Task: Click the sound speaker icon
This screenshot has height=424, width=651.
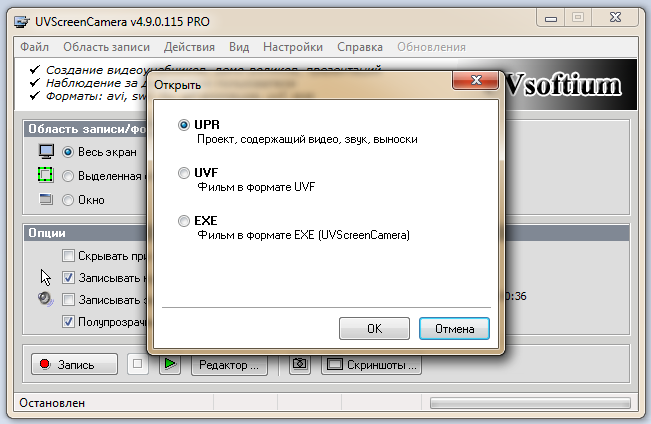Action: [45, 299]
